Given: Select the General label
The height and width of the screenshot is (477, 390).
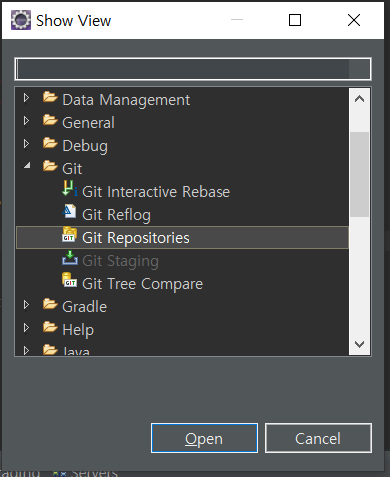Looking at the screenshot, I should point(88,123).
